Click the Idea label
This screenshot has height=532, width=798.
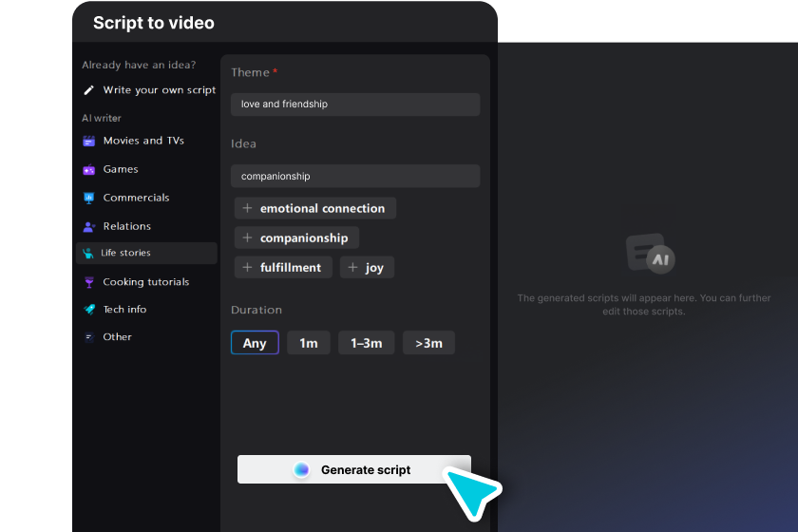243,143
